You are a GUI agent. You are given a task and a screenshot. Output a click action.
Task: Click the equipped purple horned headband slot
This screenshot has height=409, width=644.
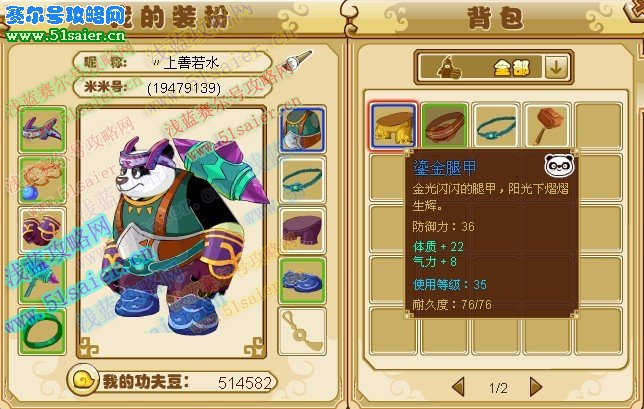point(42,129)
